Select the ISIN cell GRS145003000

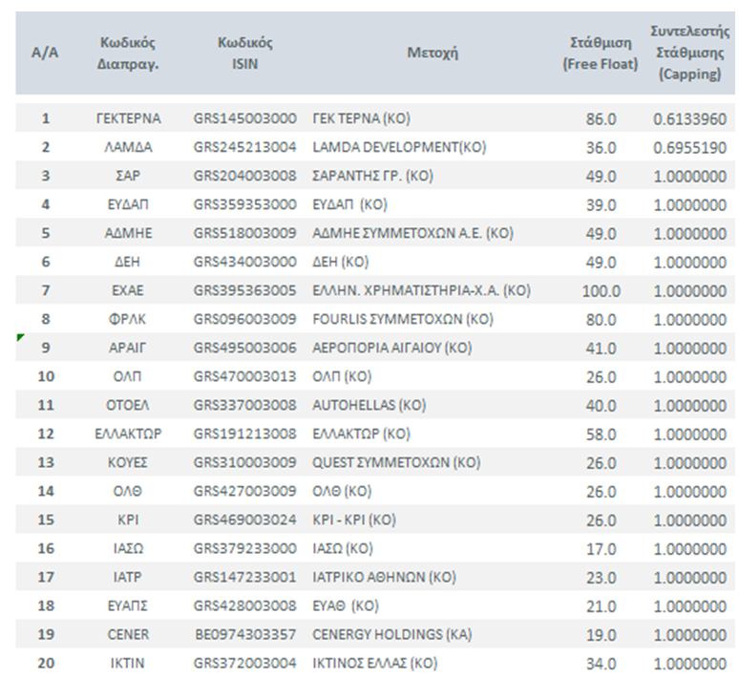[244, 118]
